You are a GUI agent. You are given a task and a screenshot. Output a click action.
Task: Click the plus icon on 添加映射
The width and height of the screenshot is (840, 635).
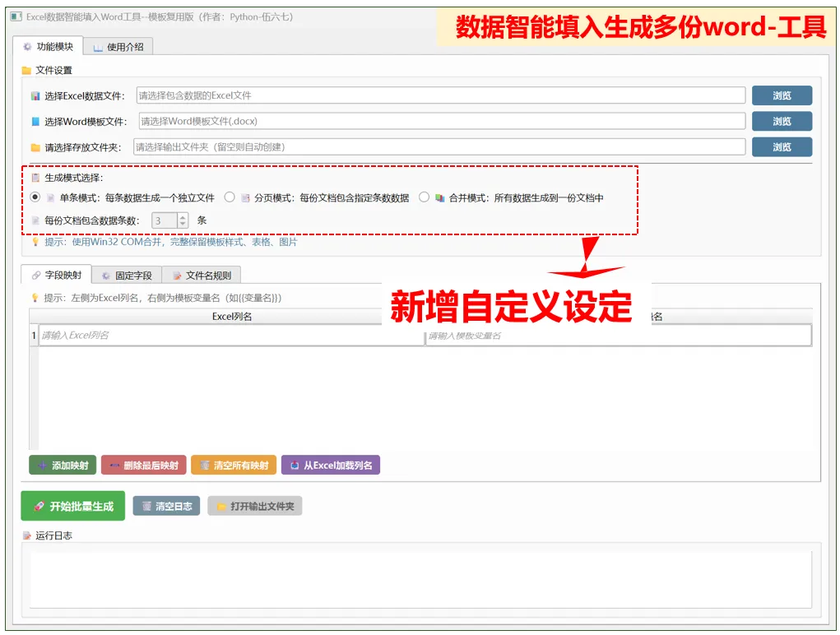42,466
